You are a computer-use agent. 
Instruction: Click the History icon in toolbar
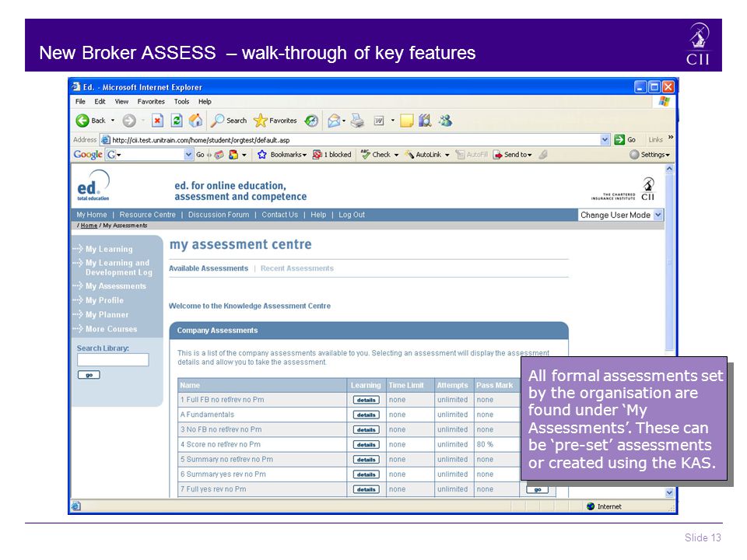pyautogui.click(x=311, y=121)
